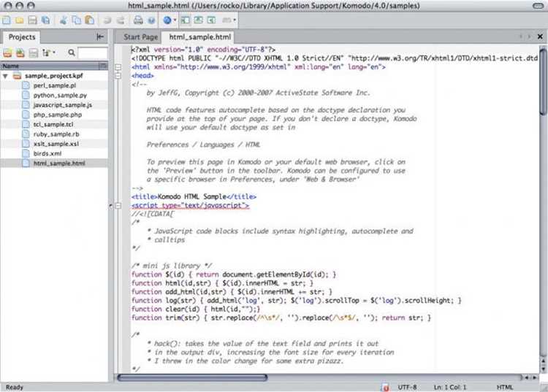Open python_sample.py from project tree
The height and width of the screenshot is (392, 548).
coord(60,96)
